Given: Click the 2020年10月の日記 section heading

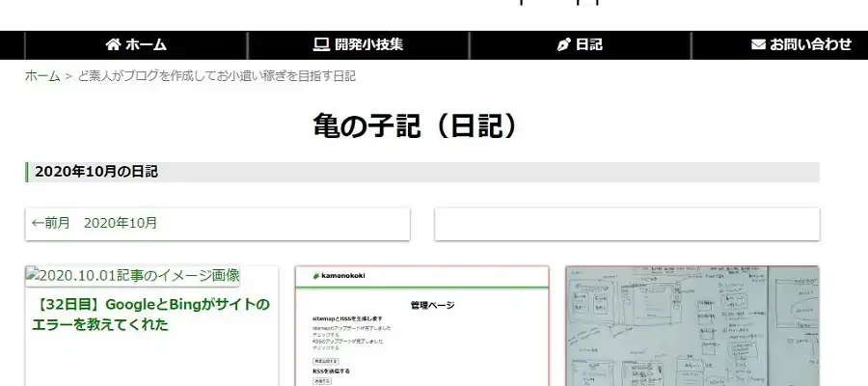Looking at the screenshot, I should tap(422, 172).
